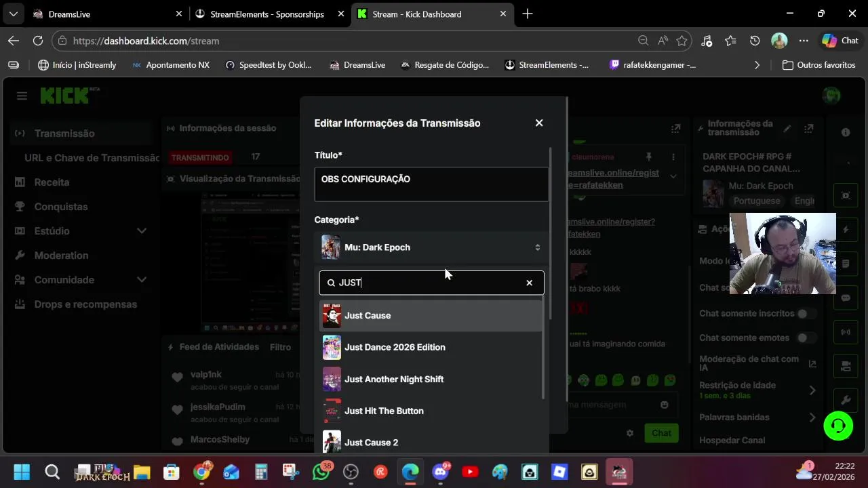Open the camera rail icon

[x=846, y=367]
